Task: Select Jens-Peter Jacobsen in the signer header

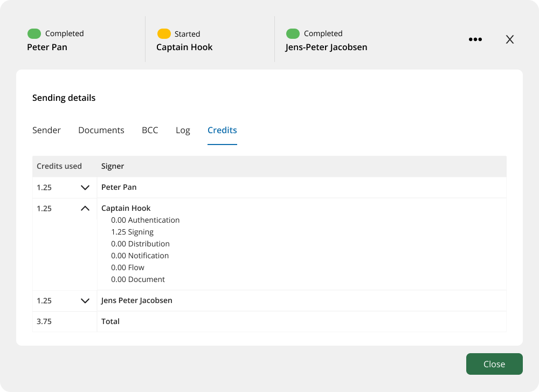Action: [326, 47]
